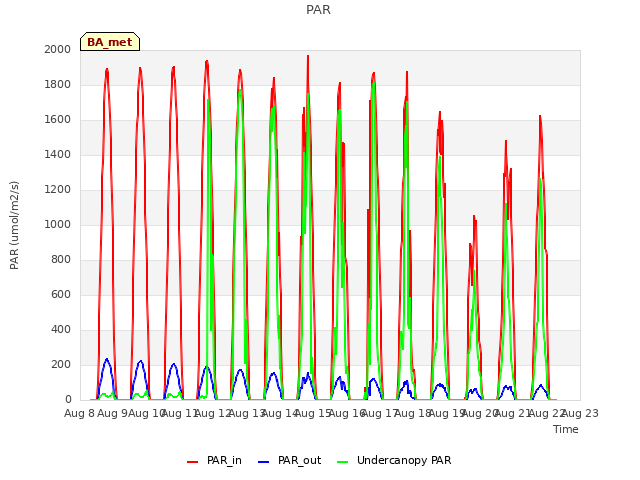Viewport: 640px width, 480px height.
Task: Click the 600 y-axis tick value
Action: coord(61,294)
